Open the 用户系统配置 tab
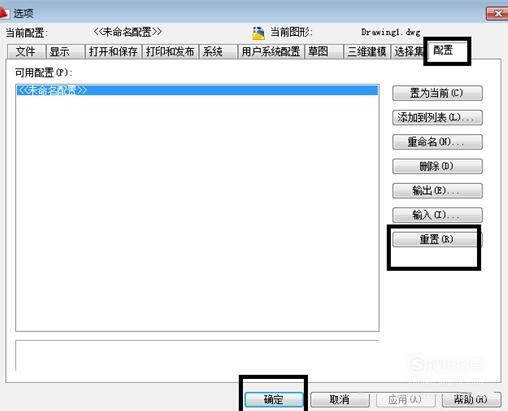The image size is (508, 411). click(271, 52)
